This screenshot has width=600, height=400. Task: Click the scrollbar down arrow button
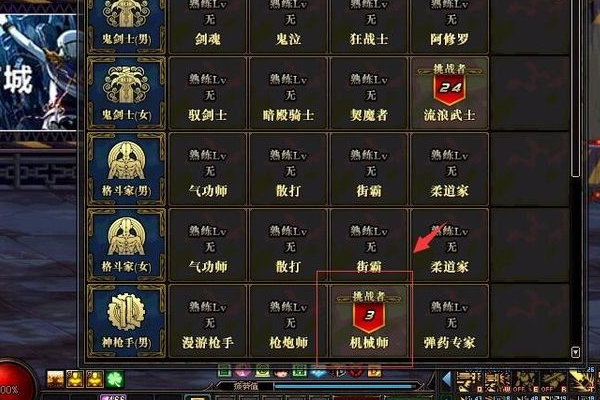pyautogui.click(x=576, y=352)
